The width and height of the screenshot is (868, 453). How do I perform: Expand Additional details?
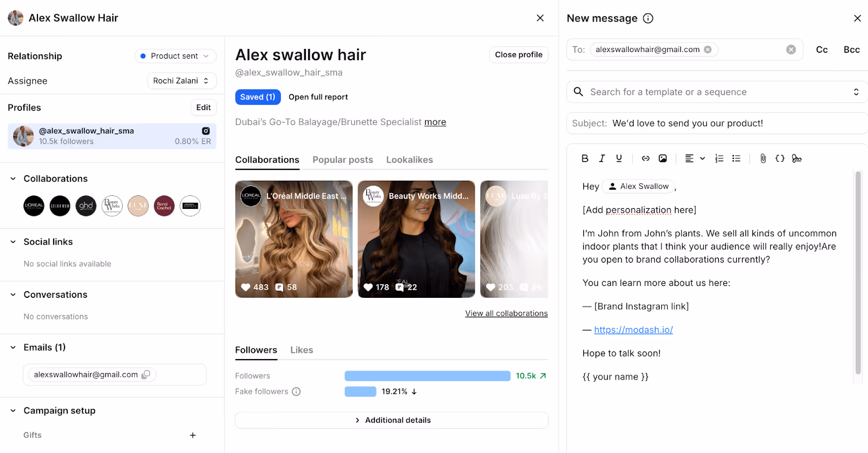pyautogui.click(x=391, y=420)
